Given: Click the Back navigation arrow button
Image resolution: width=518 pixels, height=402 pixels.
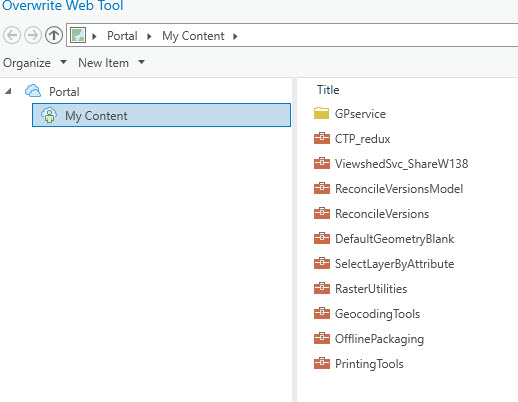Looking at the screenshot, I should 12,35.
